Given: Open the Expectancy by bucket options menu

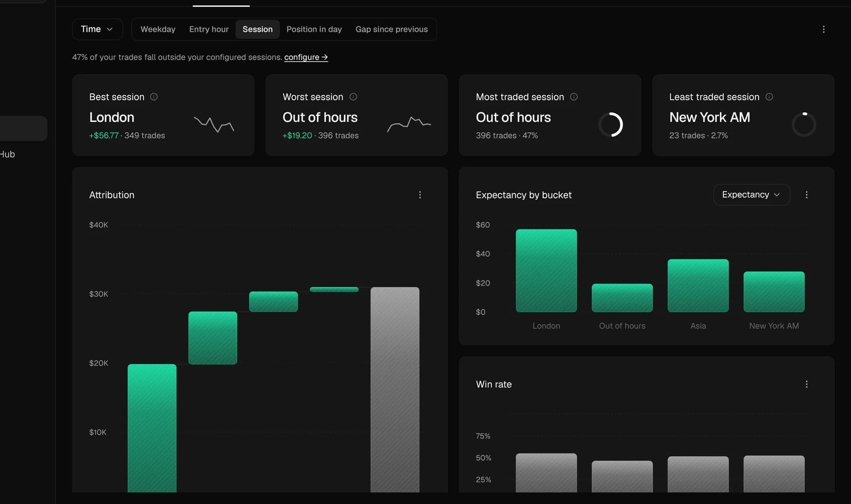Looking at the screenshot, I should coord(807,195).
